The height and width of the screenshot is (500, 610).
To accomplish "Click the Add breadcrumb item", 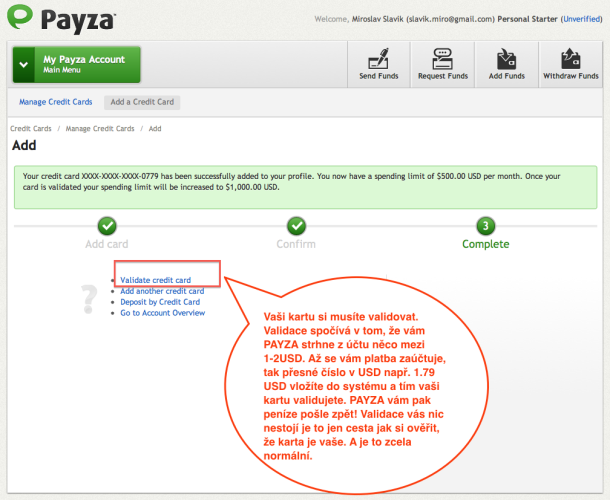I will tap(155, 128).
